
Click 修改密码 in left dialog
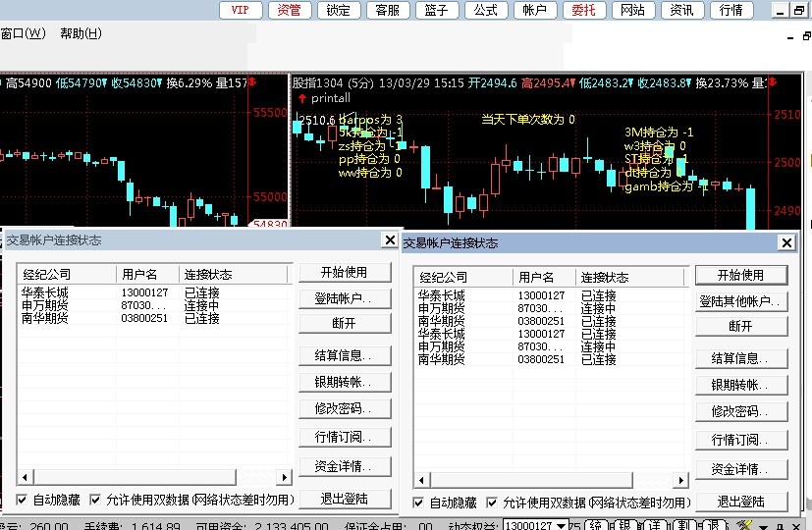345,409
